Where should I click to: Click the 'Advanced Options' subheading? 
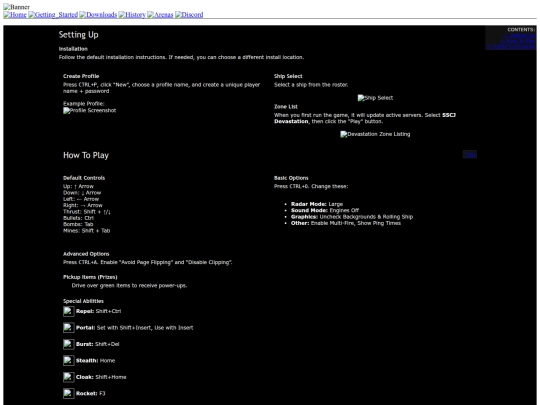pos(86,254)
